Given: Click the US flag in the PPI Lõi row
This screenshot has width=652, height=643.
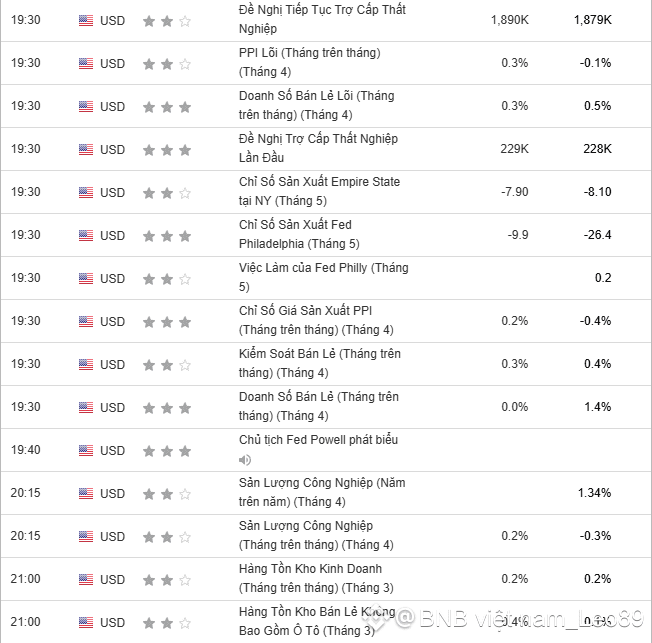Looking at the screenshot, I should pyautogui.click(x=86, y=63).
